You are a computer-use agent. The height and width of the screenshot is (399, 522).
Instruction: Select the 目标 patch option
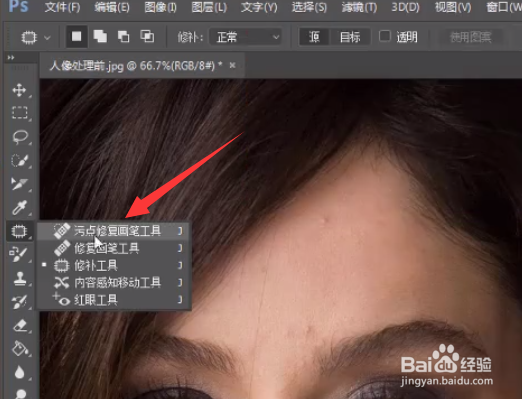350,37
